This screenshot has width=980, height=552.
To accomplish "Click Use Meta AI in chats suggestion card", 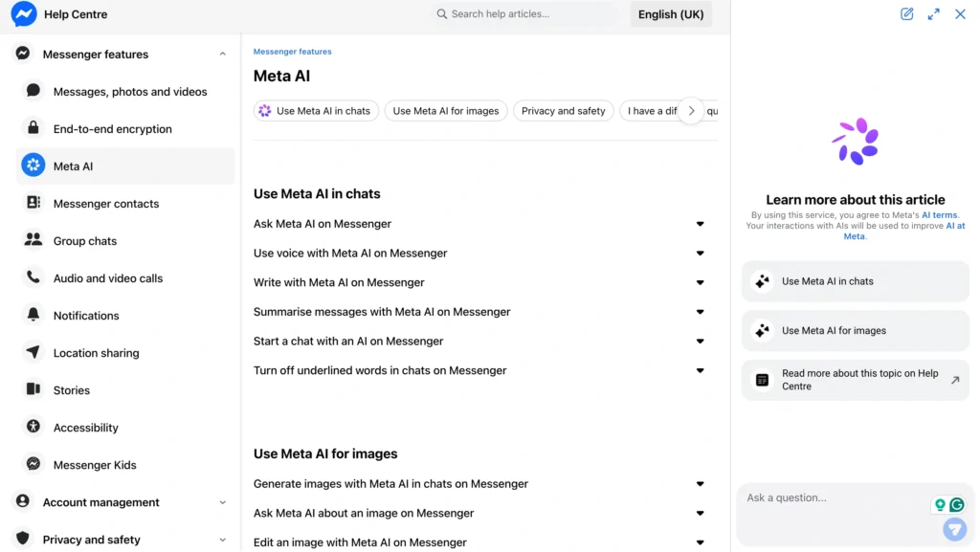I will [855, 281].
